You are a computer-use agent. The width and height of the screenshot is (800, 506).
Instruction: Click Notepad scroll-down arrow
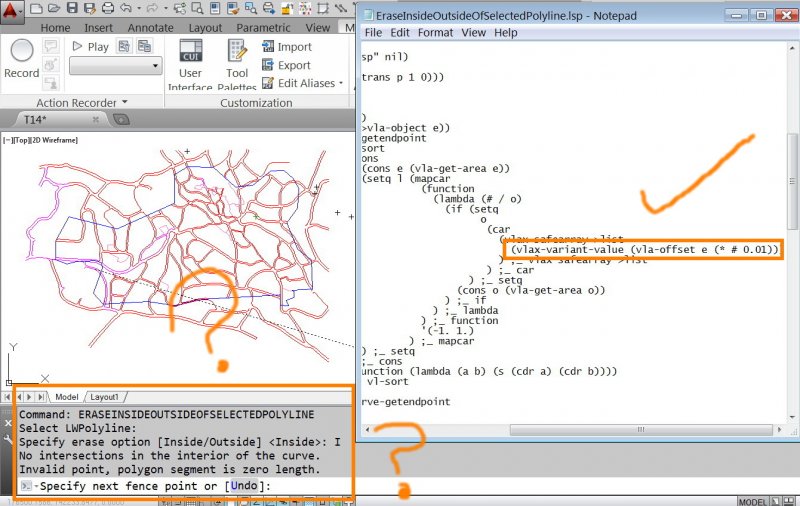click(x=792, y=417)
